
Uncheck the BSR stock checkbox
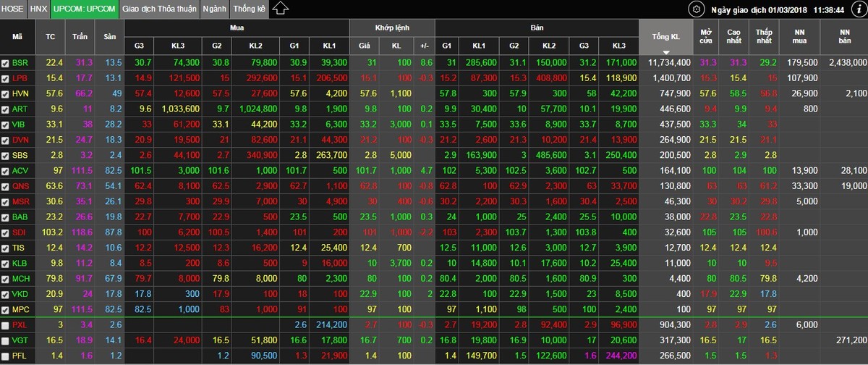6,64
